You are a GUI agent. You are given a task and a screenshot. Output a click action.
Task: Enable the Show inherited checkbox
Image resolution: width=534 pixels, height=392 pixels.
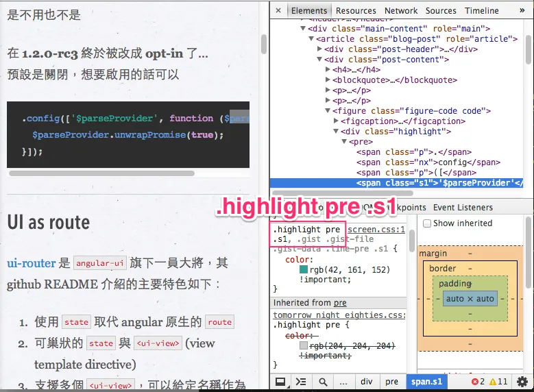tap(427, 223)
